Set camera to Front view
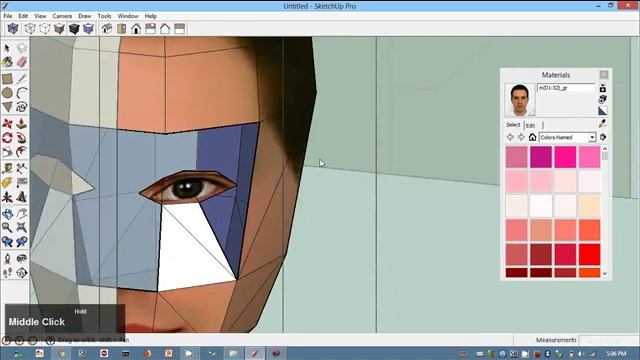Image resolution: width=640 pixels, height=360 pixels. pos(136,29)
